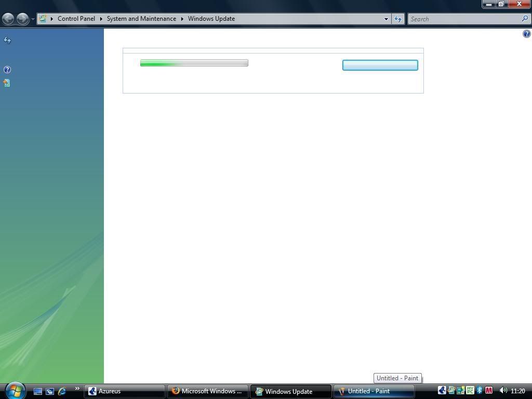This screenshot has width=532, height=399.
Task: Click the check for updates icon in sidebar
Action: [7, 41]
